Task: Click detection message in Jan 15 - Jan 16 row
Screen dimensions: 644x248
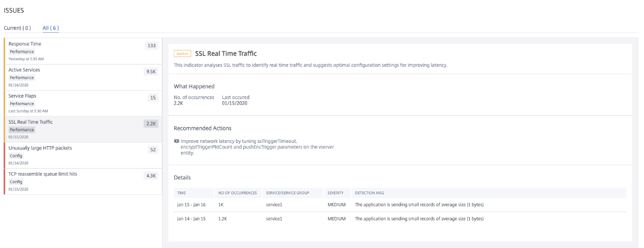Action: pyautogui.click(x=419, y=205)
